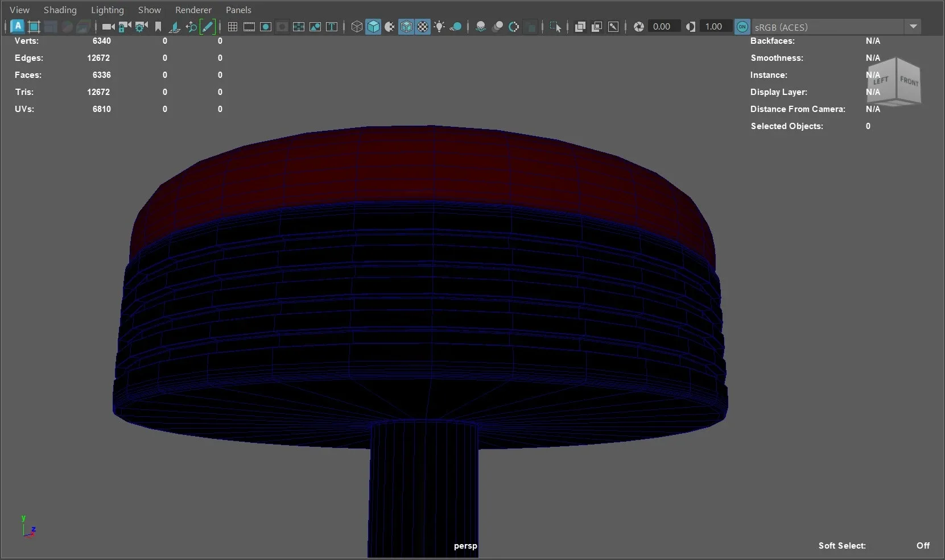Toggle the viewport Grid icon
The image size is (945, 560).
(233, 27)
